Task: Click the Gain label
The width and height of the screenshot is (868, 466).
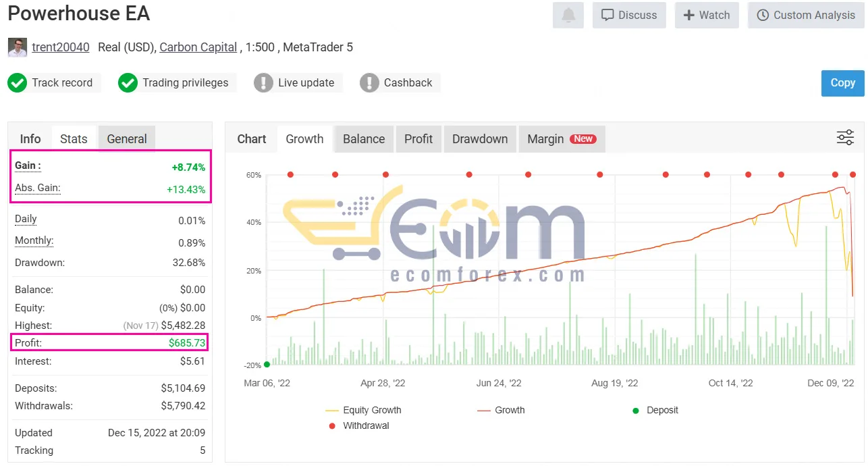Action: (28, 165)
